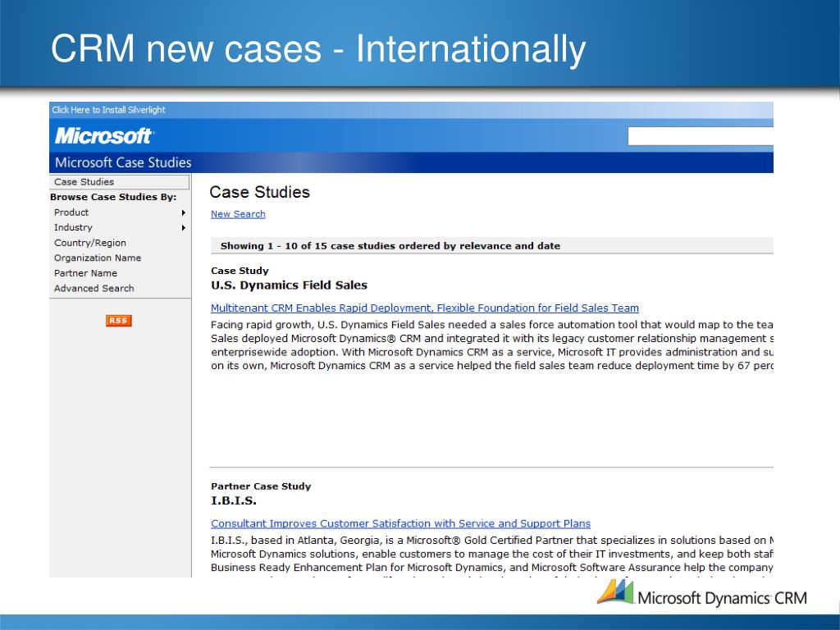This screenshot has width=840, height=630.
Task: Click the slide title 'CRM new cases - Internationally'
Action: tap(318, 49)
